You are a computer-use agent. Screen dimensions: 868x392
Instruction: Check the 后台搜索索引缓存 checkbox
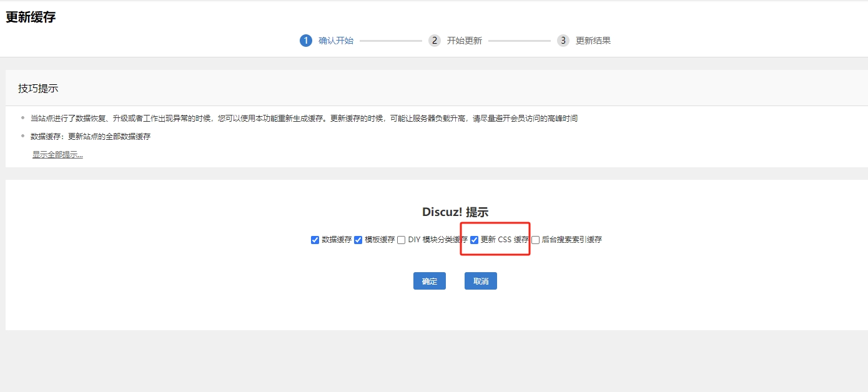[535, 240]
